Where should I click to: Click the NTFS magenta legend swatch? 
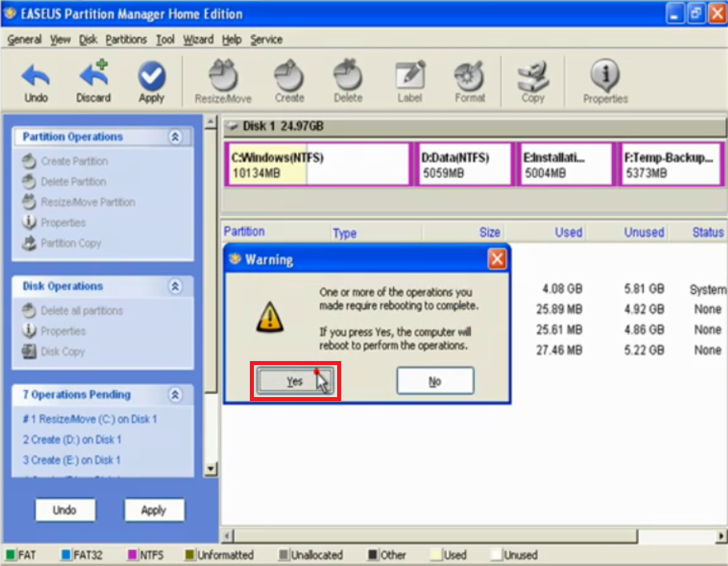132,555
